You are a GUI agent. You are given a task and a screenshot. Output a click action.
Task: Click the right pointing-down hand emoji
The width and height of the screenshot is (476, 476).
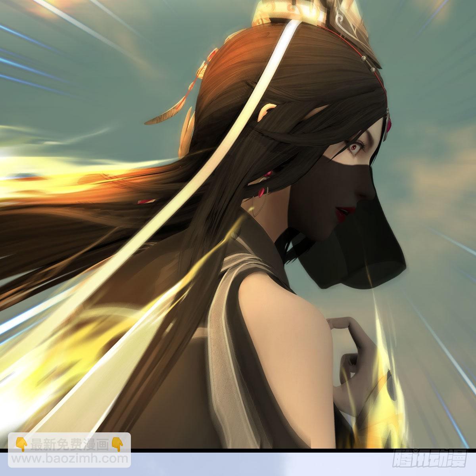click(116, 444)
